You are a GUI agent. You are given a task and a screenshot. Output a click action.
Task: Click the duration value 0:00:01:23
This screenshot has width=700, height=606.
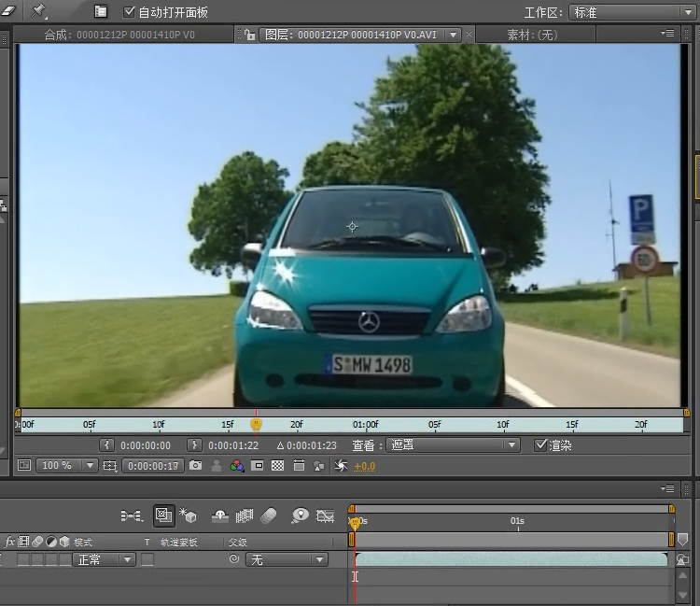pos(312,445)
